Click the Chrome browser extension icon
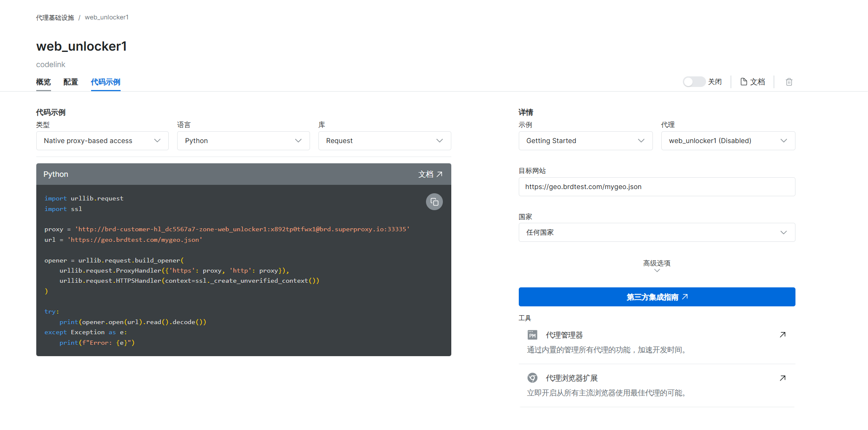Image resolution: width=868 pixels, height=430 pixels. click(x=532, y=378)
